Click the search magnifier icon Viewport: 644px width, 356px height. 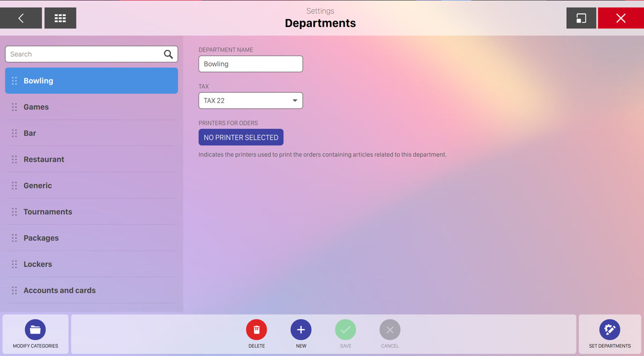click(168, 54)
